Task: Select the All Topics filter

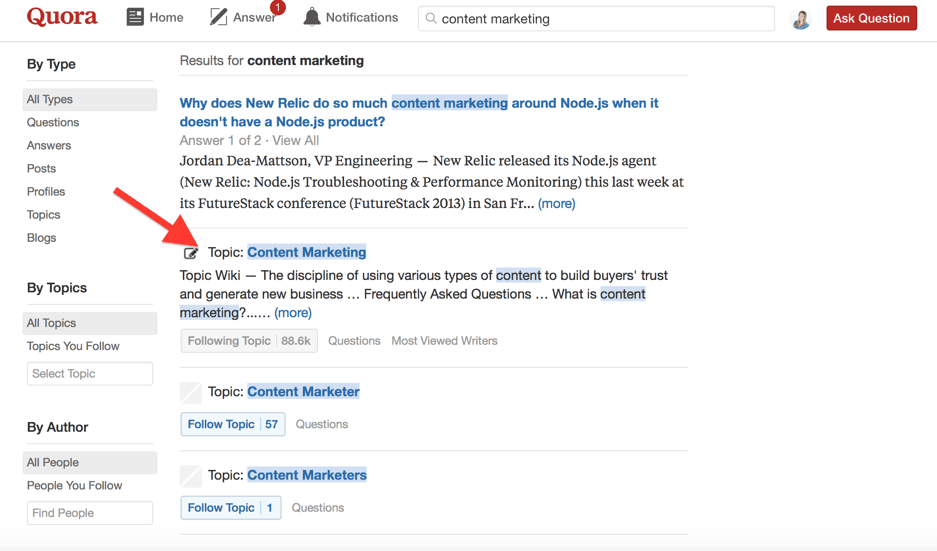Action: tap(90, 323)
